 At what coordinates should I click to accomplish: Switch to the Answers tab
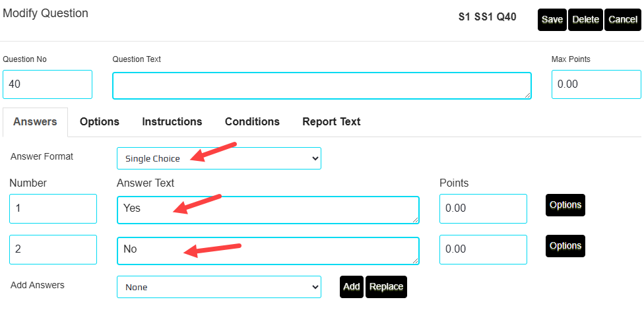click(35, 122)
